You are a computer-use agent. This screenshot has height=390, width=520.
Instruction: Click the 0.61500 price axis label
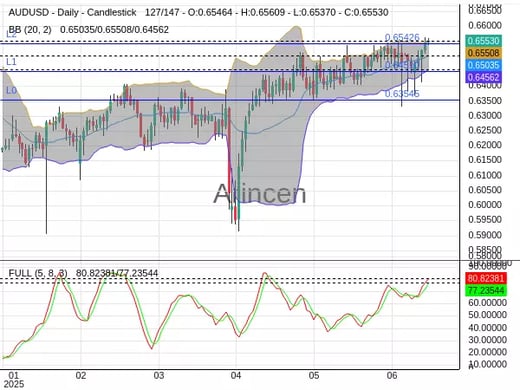point(485,160)
